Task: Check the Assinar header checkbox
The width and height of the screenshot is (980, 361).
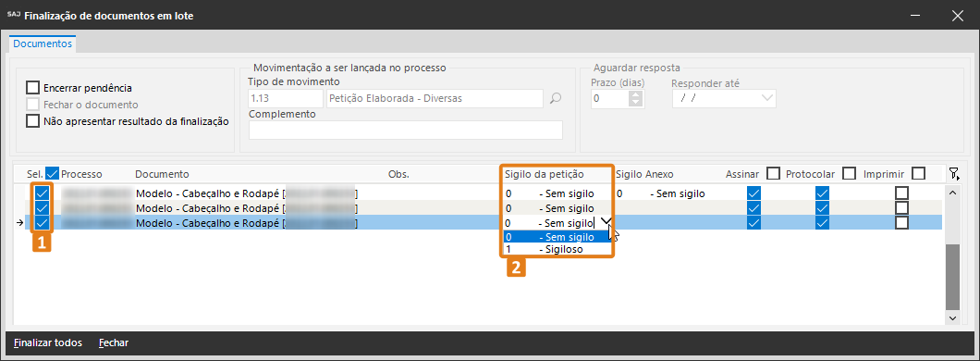Action: click(773, 173)
